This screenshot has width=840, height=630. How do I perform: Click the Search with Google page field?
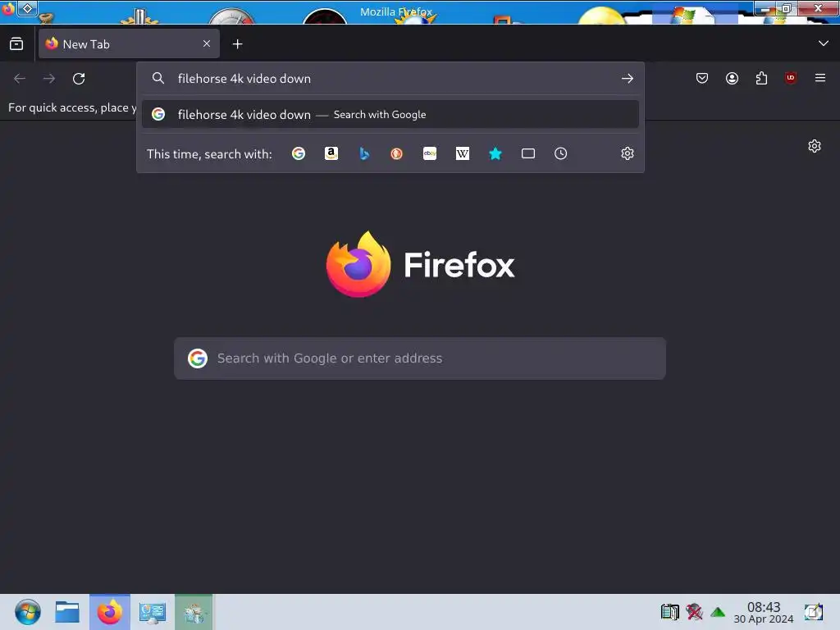[x=420, y=358]
